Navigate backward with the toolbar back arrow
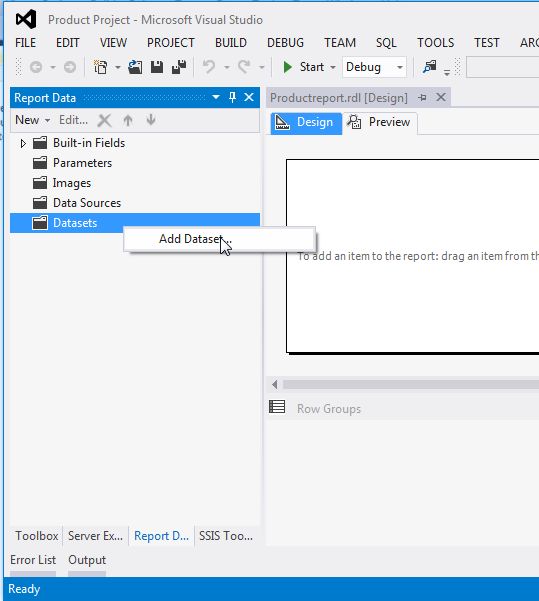The image size is (539, 601). [36, 67]
